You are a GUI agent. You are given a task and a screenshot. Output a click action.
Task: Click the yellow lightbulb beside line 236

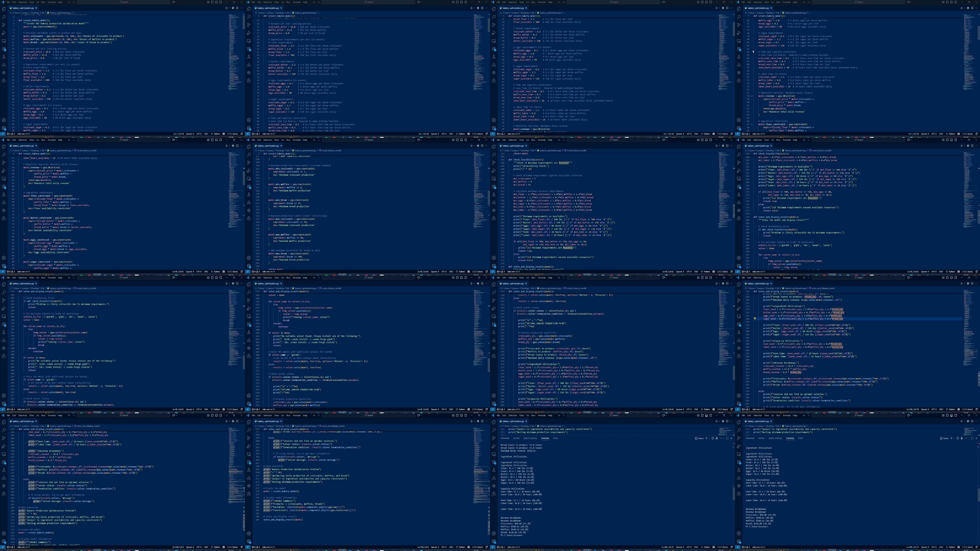pyautogui.click(x=755, y=319)
